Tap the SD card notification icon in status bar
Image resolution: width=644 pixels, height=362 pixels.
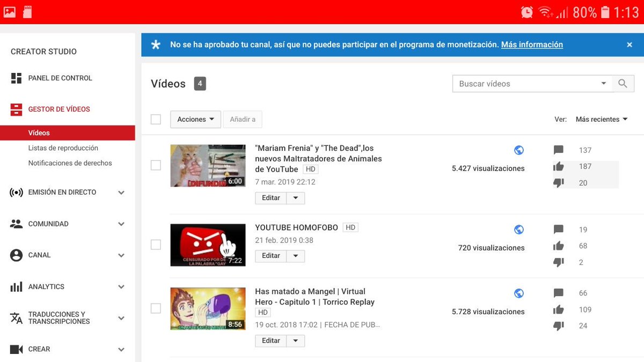27,12
